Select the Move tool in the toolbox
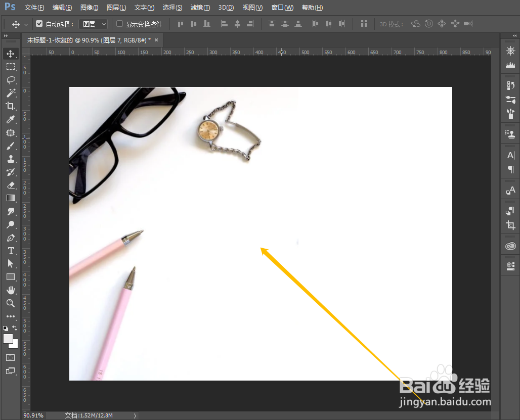Screen dimensions: 520x420 click(x=11, y=54)
